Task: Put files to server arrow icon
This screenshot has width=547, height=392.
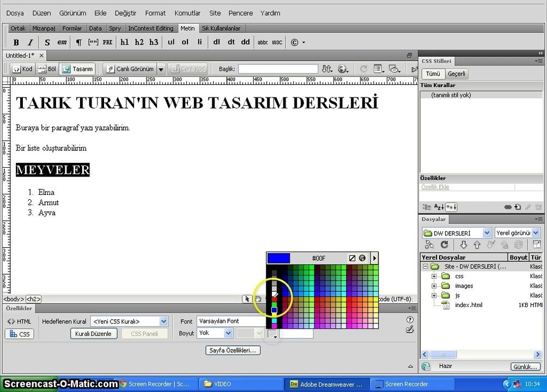Action: 477,245
